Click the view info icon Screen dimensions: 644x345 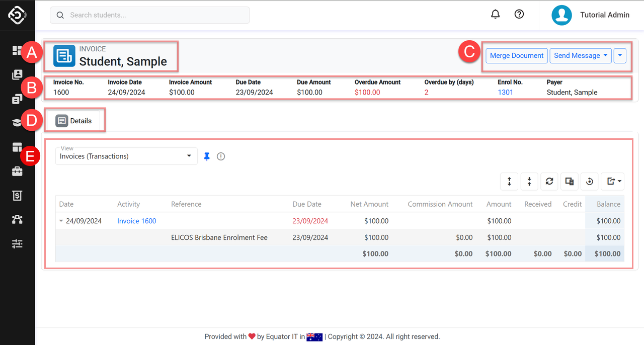click(221, 156)
